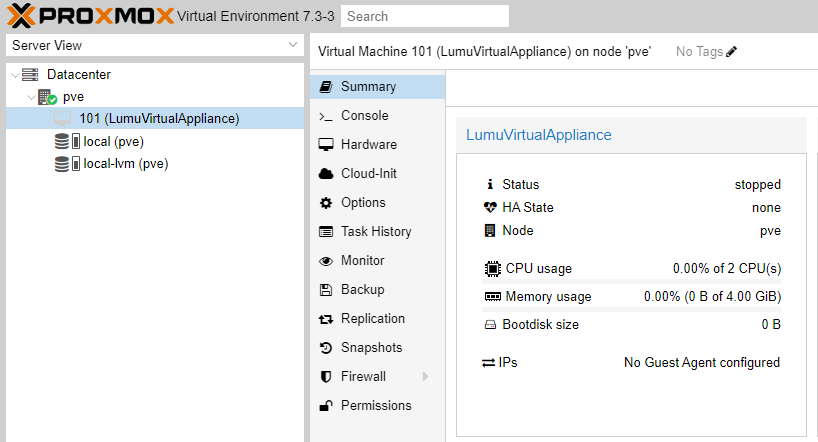Screen dimensions: 818x442
Task: Click the Search input field
Action: (x=424, y=16)
